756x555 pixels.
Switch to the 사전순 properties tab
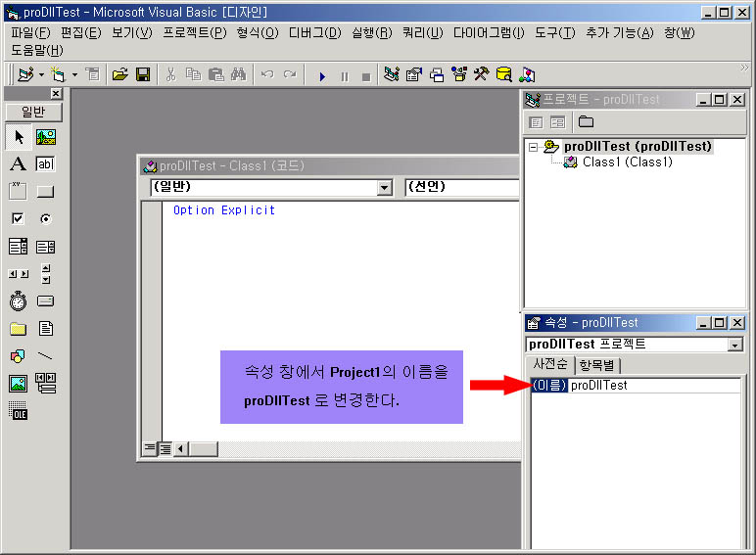pyautogui.click(x=550, y=364)
